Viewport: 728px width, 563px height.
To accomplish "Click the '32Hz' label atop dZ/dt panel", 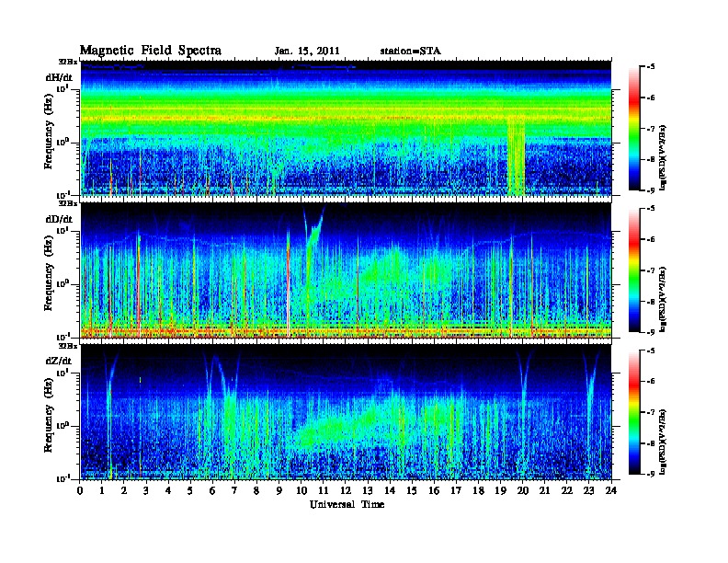I will click(68, 346).
